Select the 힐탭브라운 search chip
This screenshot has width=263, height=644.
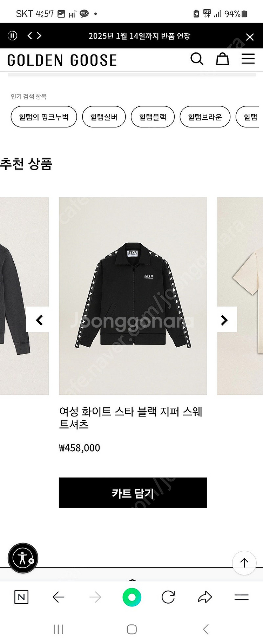point(205,117)
